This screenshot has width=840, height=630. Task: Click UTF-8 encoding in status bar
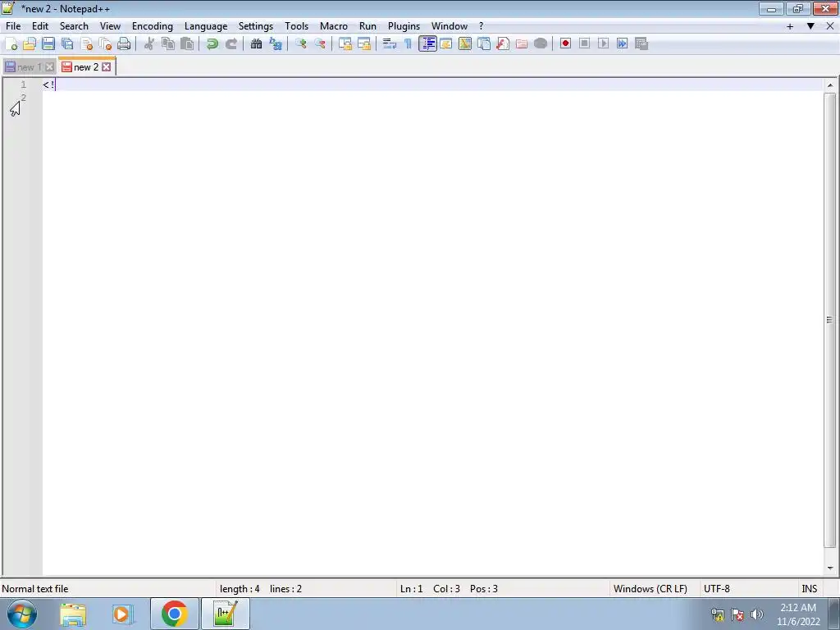coord(716,589)
